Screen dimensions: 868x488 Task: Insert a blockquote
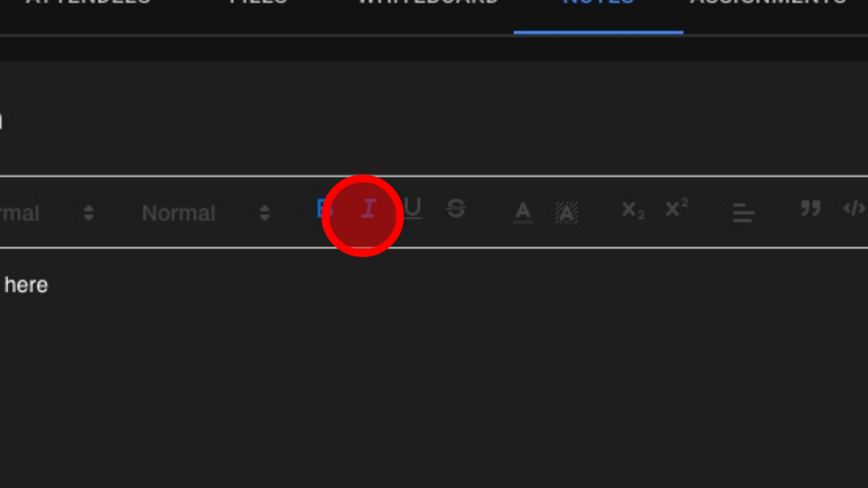811,208
